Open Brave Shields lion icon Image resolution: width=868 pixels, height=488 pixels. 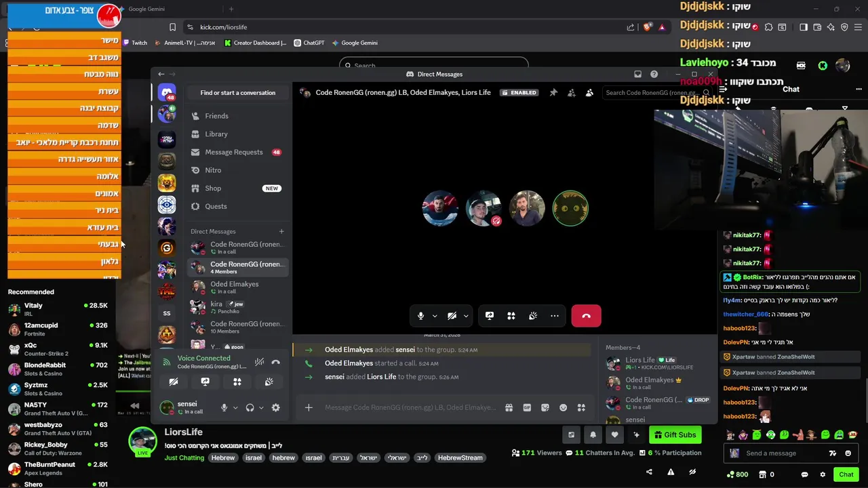(648, 27)
